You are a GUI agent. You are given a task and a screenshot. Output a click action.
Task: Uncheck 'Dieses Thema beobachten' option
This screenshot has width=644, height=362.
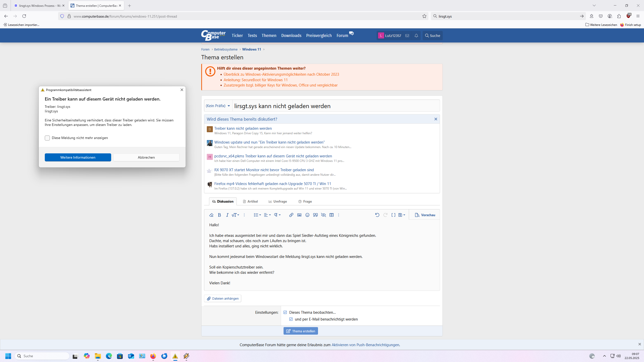click(285, 312)
